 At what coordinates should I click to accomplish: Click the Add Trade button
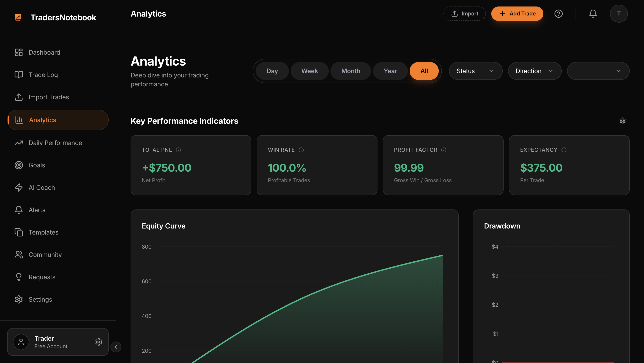(517, 13)
